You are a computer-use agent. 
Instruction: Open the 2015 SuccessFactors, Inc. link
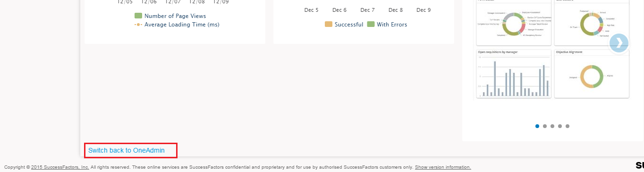tap(60, 167)
